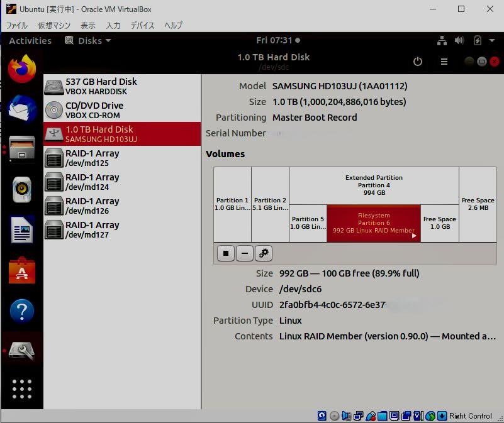Click Linux RAID Member contents text
This screenshot has height=423, width=504.
pyautogui.click(x=388, y=336)
